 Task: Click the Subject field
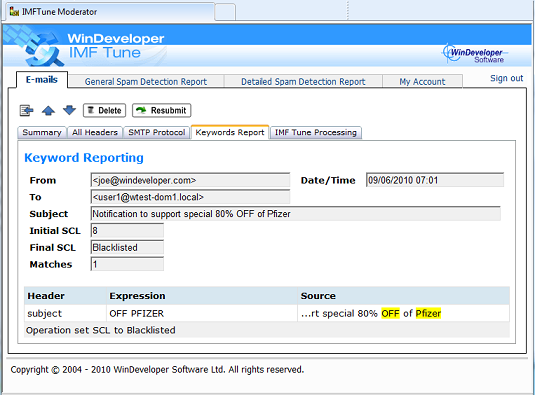(x=295, y=214)
